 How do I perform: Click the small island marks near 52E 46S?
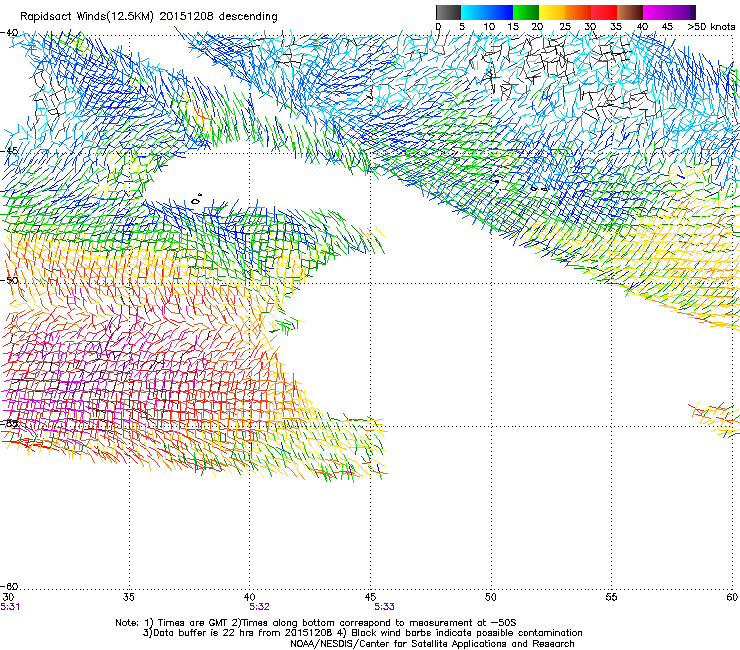tap(539, 189)
